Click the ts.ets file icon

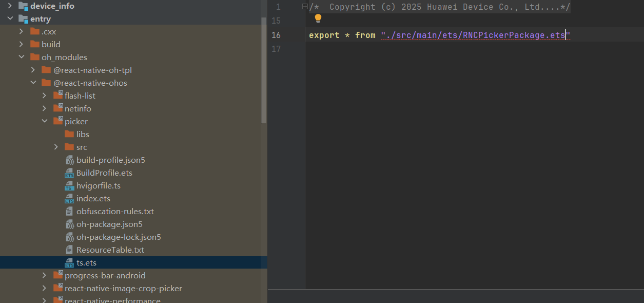69,262
